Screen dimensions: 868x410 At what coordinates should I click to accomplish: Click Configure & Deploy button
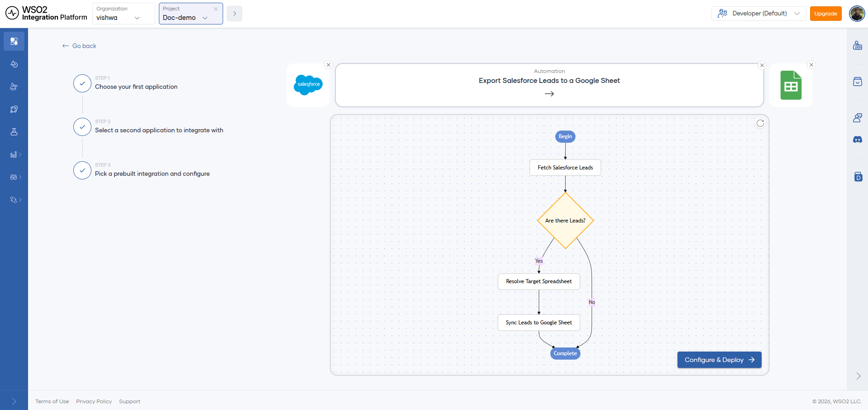tap(720, 360)
